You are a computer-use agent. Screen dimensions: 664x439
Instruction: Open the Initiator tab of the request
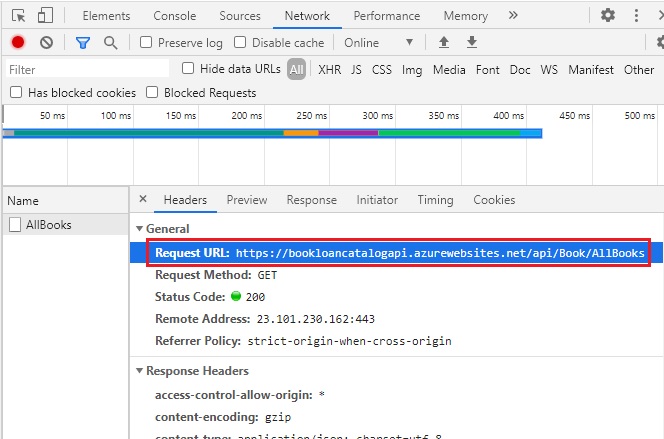coord(377,200)
